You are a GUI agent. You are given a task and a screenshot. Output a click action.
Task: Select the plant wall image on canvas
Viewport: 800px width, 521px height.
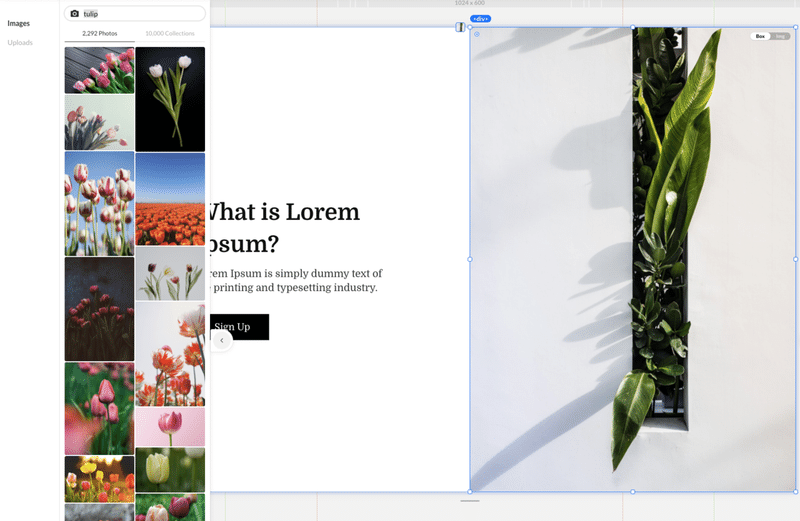(x=633, y=259)
